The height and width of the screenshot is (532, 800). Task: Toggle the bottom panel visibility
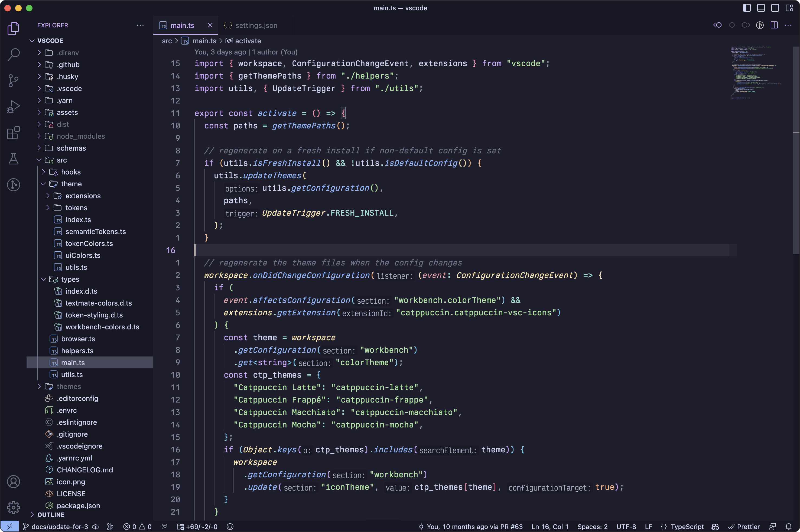tap(761, 8)
